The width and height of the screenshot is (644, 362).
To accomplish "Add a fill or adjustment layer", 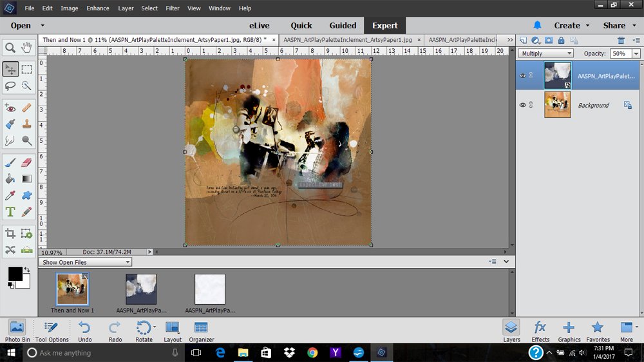I will coord(536,41).
